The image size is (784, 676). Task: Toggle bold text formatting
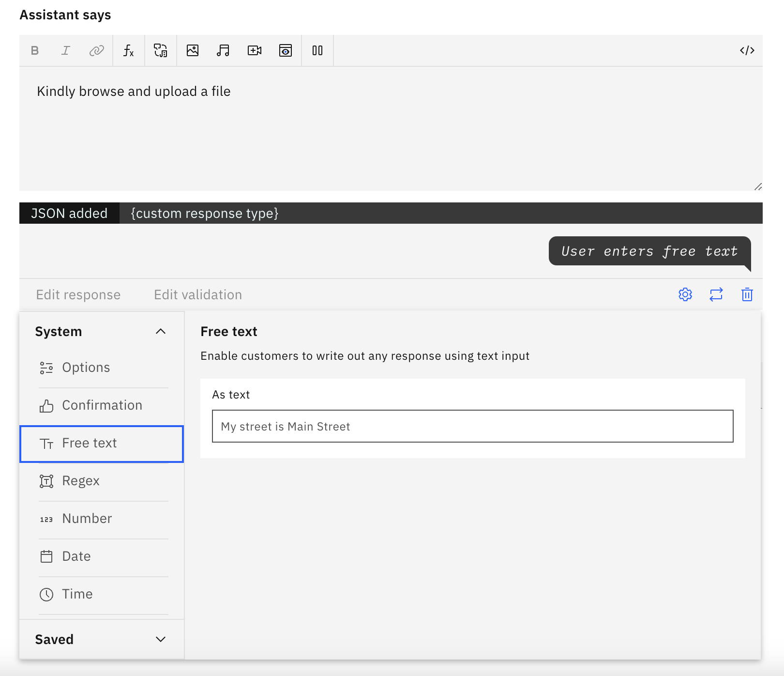(x=34, y=50)
